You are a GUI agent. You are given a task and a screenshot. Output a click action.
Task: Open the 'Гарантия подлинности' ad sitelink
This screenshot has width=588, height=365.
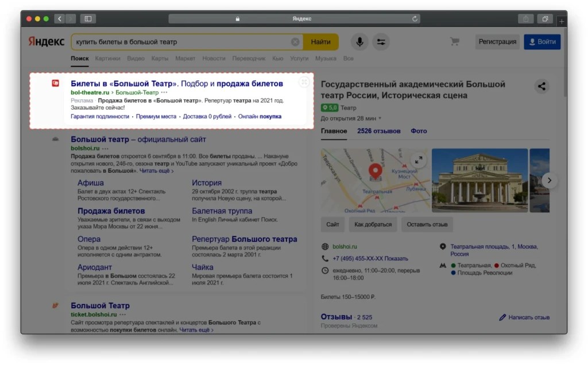click(x=100, y=117)
